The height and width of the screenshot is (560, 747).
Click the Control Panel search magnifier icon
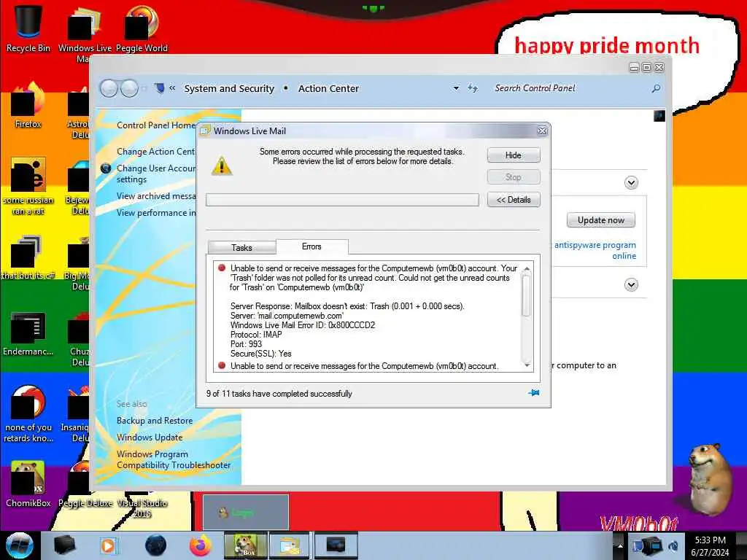[x=656, y=88]
